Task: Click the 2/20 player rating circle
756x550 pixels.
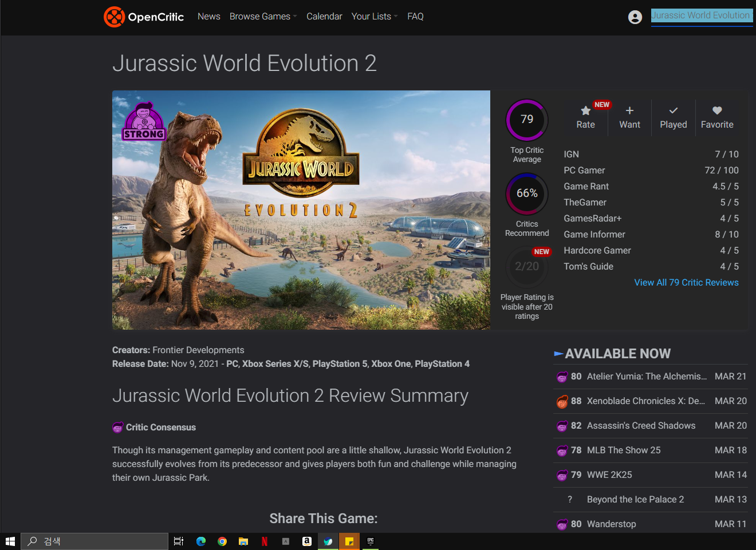Action: (x=527, y=267)
